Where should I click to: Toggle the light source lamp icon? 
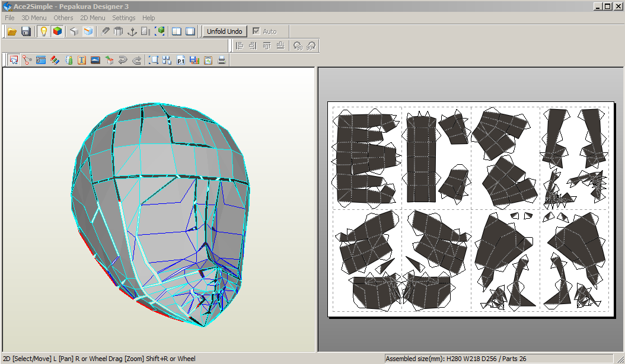pyautogui.click(x=43, y=31)
